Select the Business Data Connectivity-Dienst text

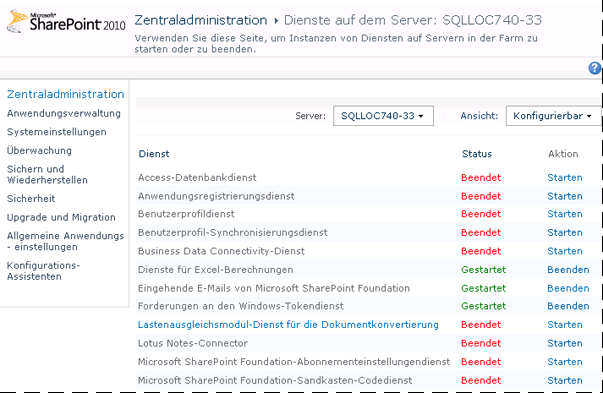(x=221, y=251)
